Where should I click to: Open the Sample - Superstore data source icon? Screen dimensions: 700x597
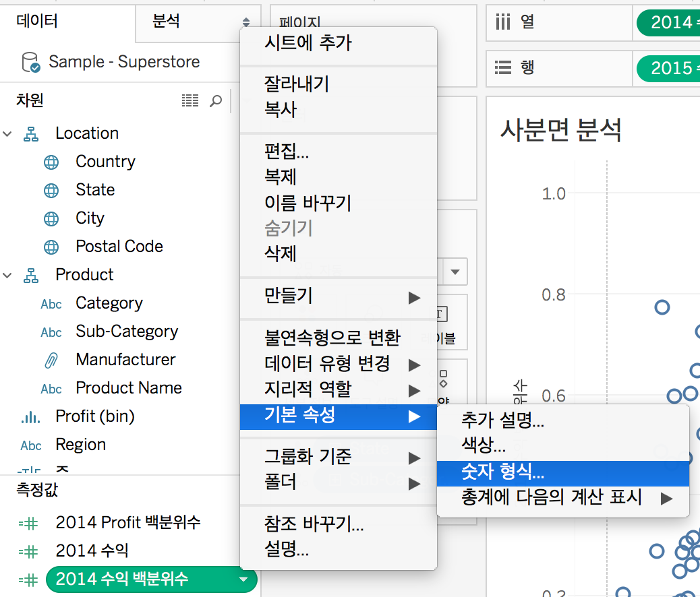(x=31, y=62)
